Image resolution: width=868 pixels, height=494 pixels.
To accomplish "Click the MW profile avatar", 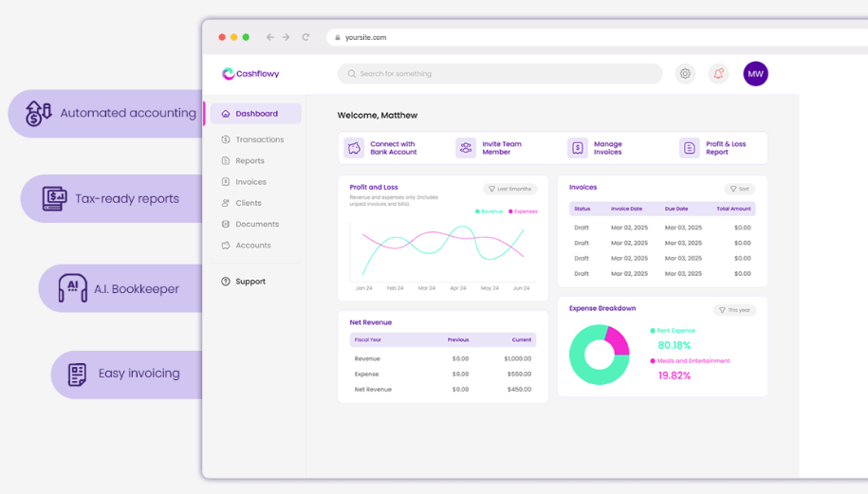I will point(755,74).
